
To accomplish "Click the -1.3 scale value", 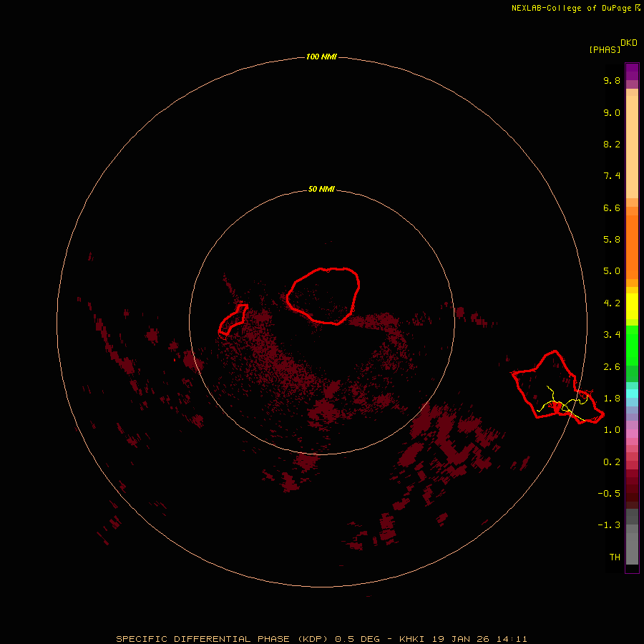I will click(609, 525).
